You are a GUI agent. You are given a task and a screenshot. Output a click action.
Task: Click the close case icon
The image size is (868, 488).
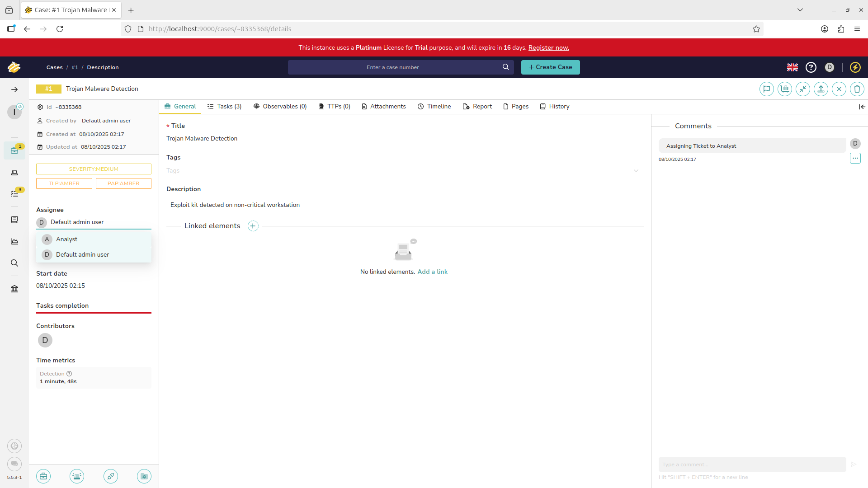coord(839,89)
